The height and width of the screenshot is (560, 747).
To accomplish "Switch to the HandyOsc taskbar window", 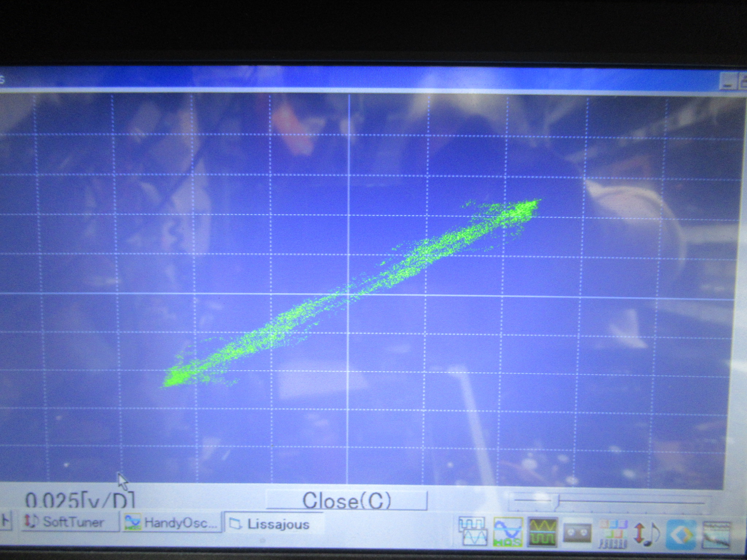I will point(171,523).
